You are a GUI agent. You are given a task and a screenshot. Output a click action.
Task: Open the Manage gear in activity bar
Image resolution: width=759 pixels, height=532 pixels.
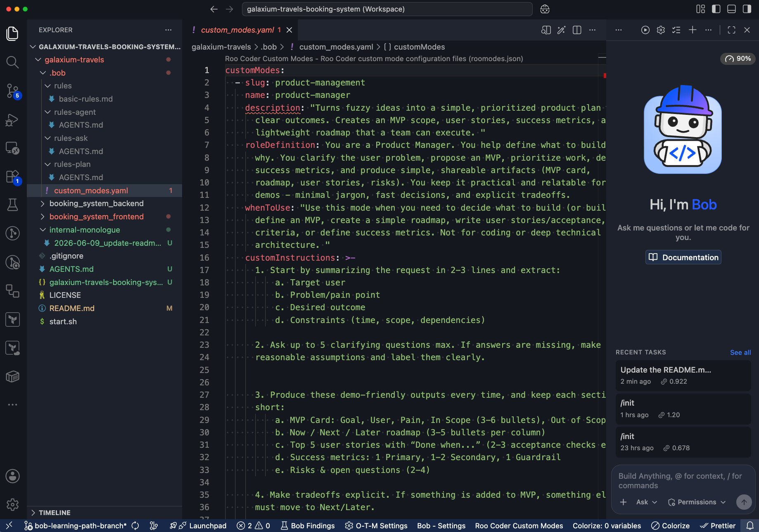pos(12,504)
